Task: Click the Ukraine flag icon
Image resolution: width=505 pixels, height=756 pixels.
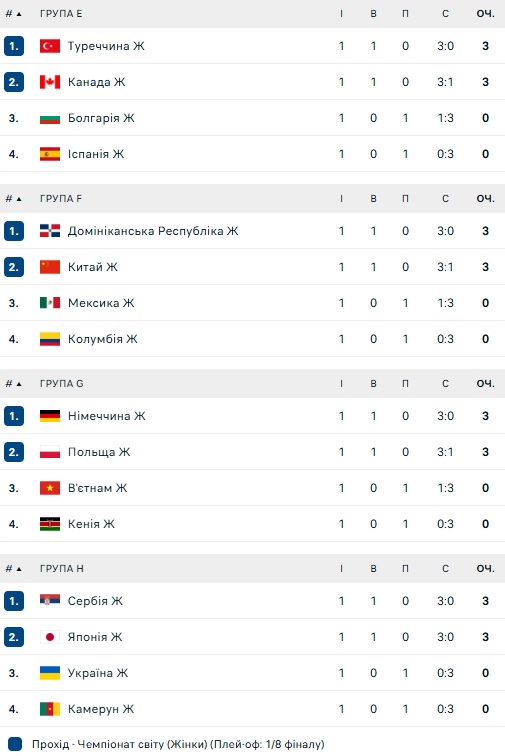Action: 50,673
